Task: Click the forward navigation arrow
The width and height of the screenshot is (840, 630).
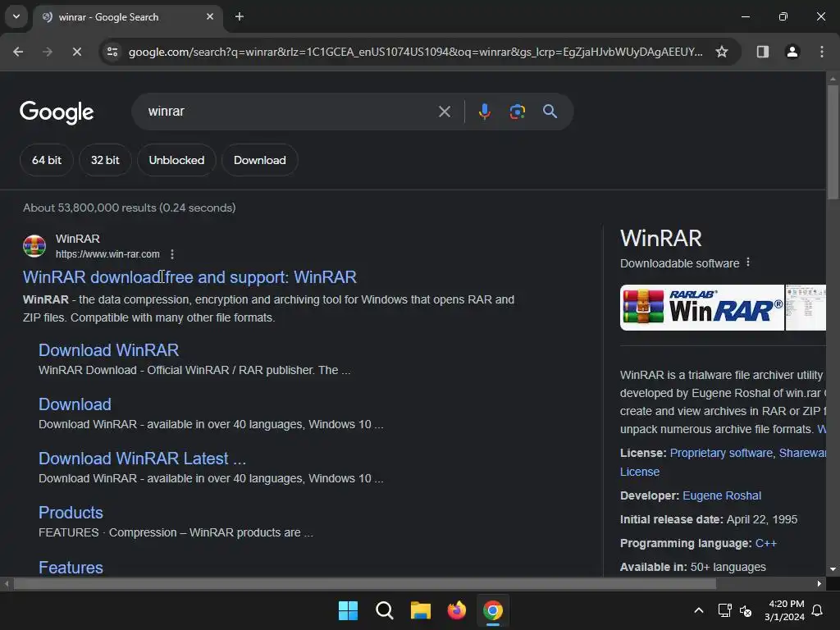Action: (x=48, y=52)
